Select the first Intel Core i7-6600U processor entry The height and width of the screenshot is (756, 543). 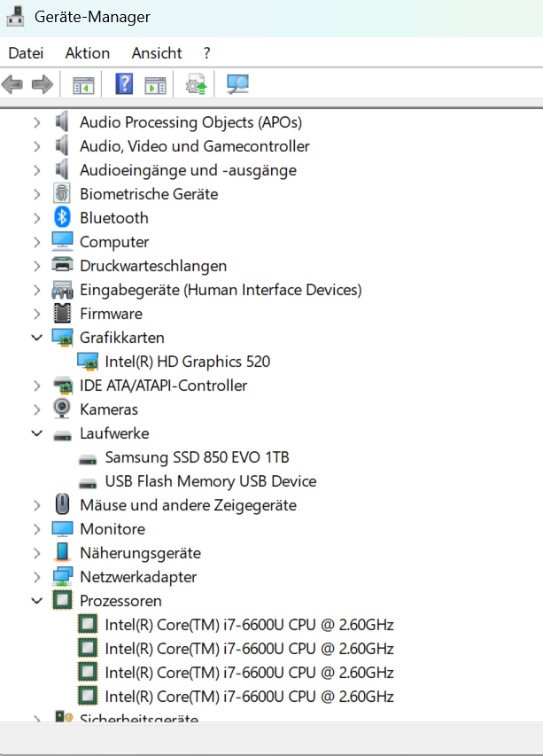[x=249, y=625]
